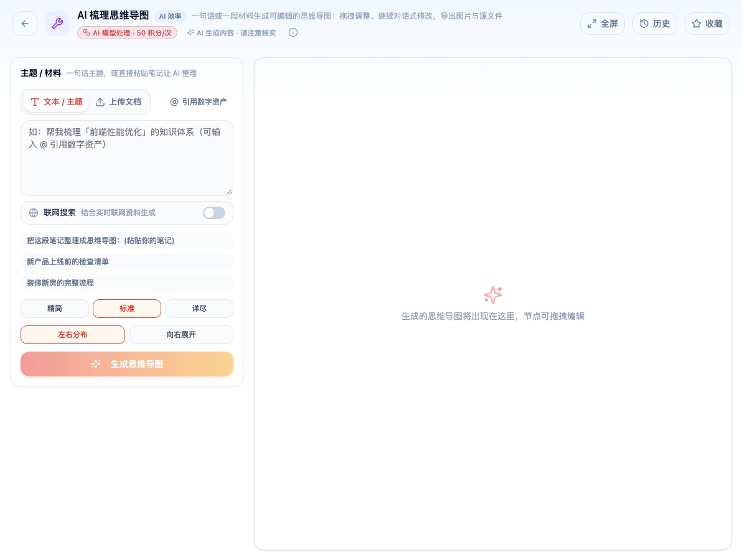Open the 历史 history button

(655, 24)
